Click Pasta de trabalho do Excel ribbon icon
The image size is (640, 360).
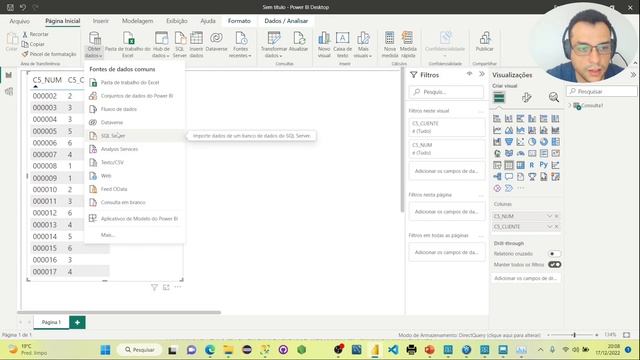coord(128,45)
